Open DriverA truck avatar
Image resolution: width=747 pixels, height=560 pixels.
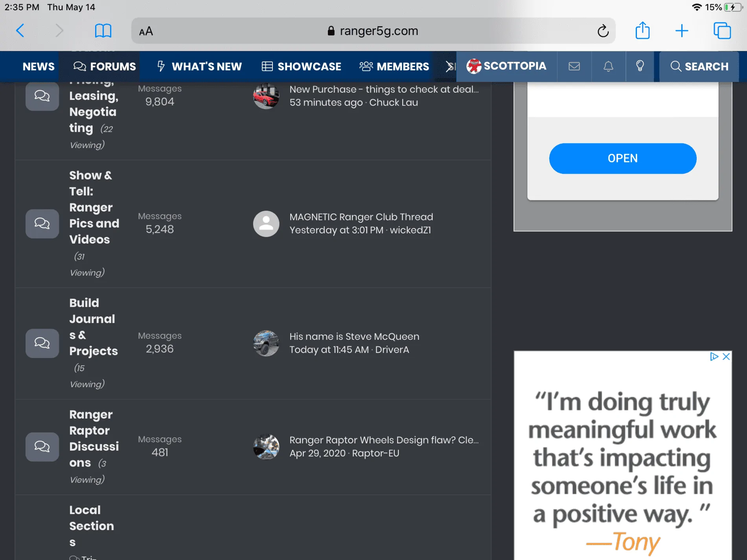266,343
